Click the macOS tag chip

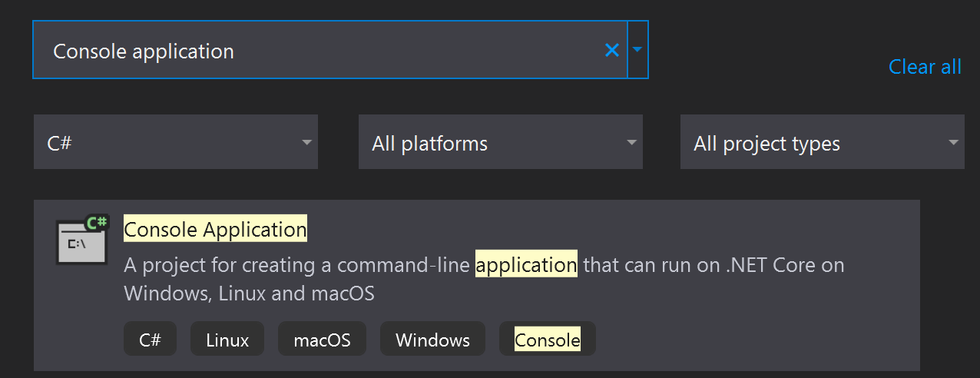(x=322, y=339)
